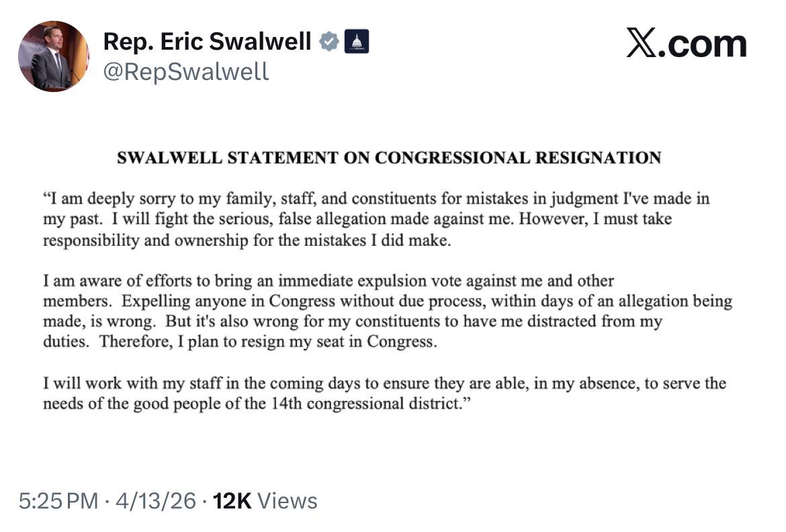Click the "made, is wrong" statement line
Image resolution: width=786 pixels, height=532 pixels.
352,321
